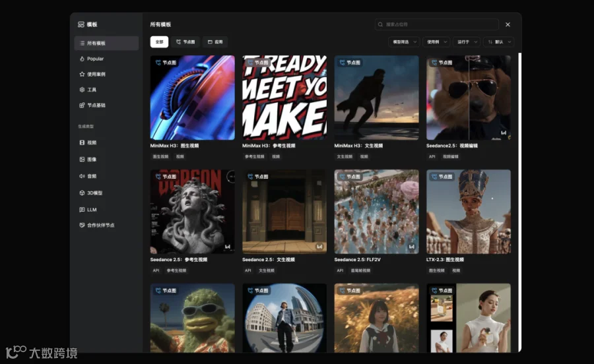Click the 图像 image icon in the sidebar
The width and height of the screenshot is (594, 364).
[x=82, y=160]
